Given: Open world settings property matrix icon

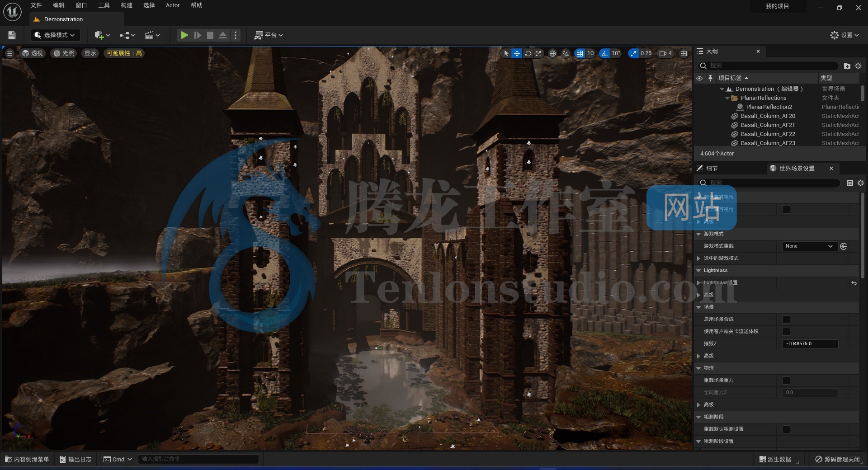Looking at the screenshot, I should tap(850, 183).
